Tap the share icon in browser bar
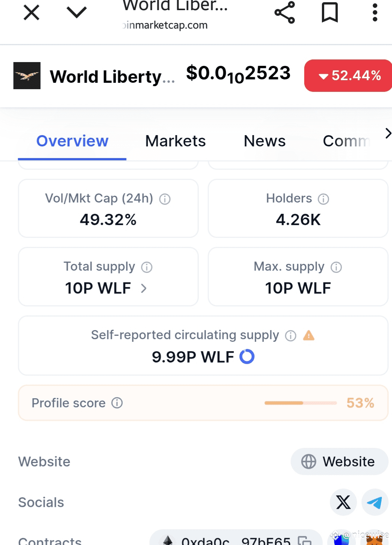392x545 pixels. (285, 12)
